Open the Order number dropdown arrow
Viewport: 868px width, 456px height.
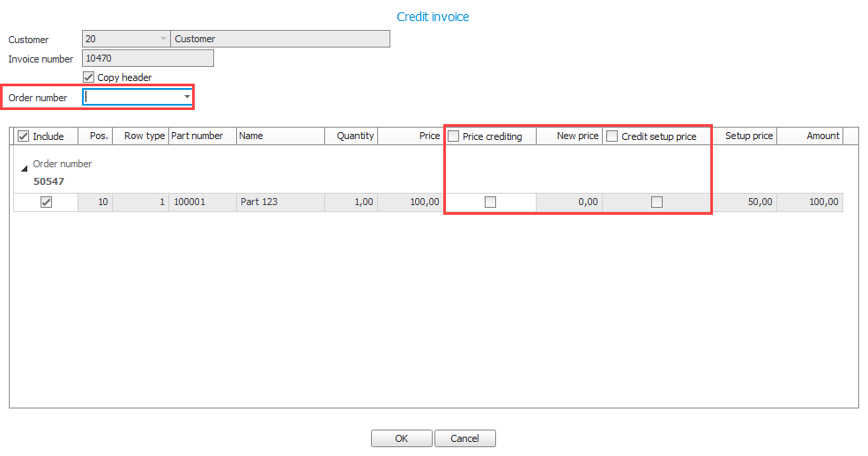pyautogui.click(x=187, y=97)
